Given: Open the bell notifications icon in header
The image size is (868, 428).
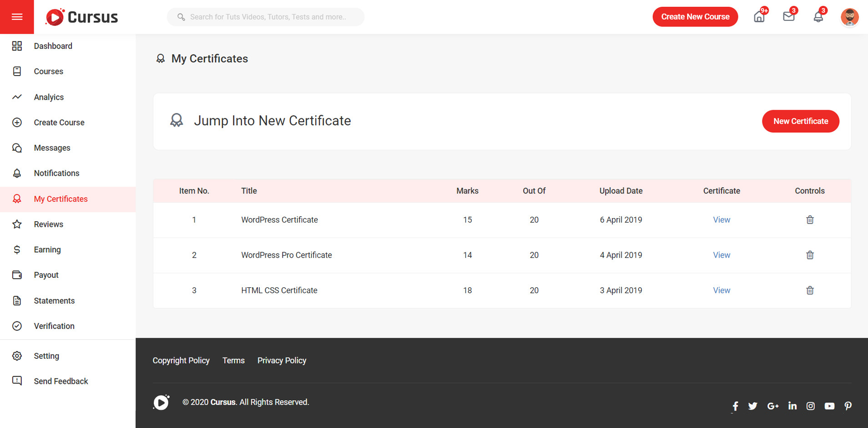Looking at the screenshot, I should click(818, 17).
